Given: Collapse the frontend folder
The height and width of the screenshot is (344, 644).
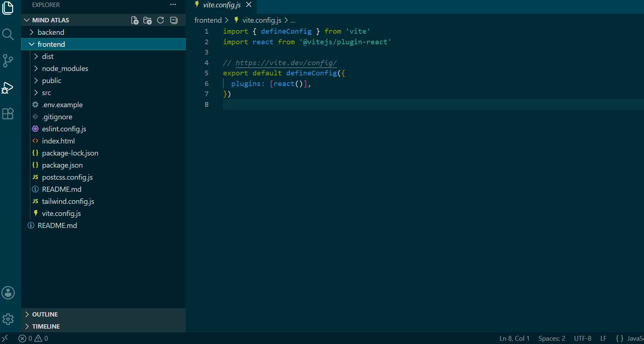Looking at the screenshot, I should point(103,44).
